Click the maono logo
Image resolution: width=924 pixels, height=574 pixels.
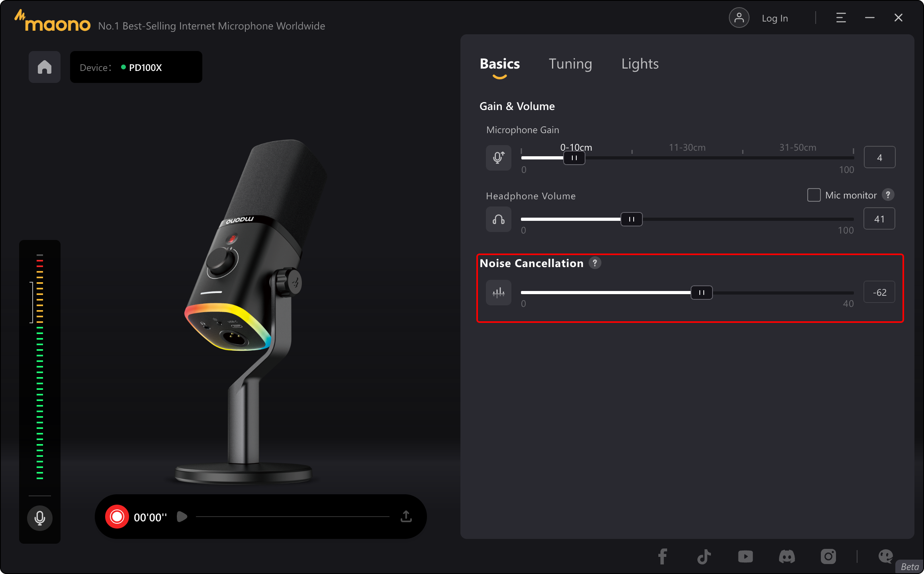53,21
